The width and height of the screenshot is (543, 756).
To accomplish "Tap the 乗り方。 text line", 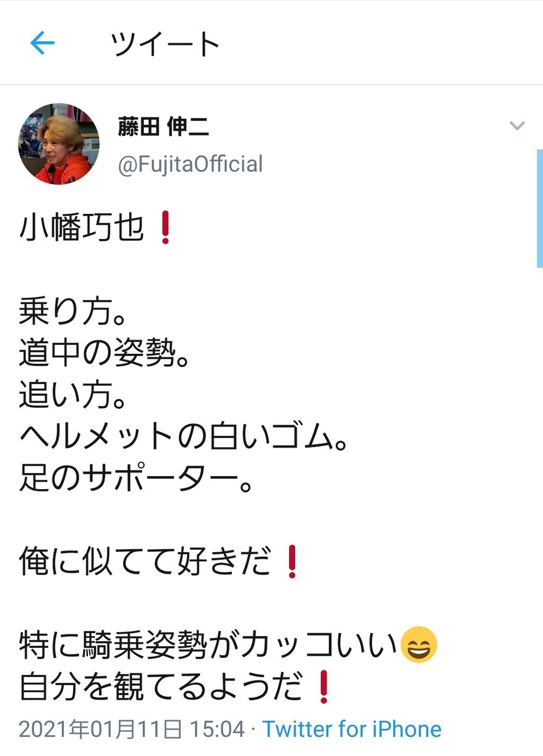I will pos(73,312).
